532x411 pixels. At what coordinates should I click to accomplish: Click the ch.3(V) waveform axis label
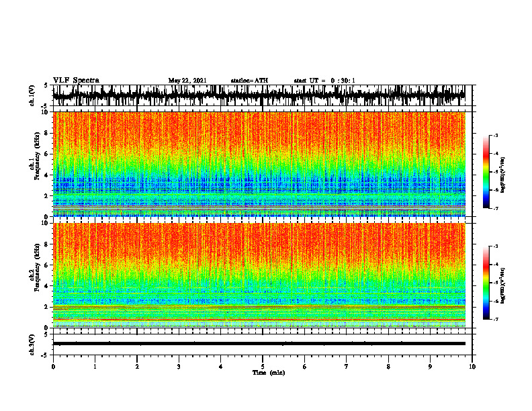tap(32, 345)
